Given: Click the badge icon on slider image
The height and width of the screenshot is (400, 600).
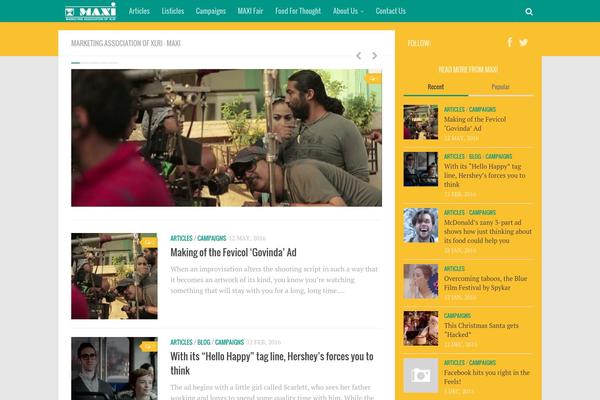Looking at the screenshot, I should click(x=373, y=78).
